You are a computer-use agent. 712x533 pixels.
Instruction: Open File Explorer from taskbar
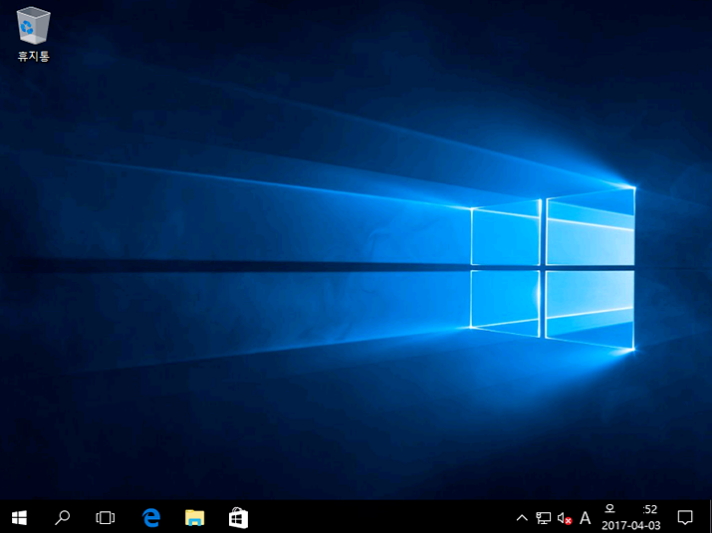pyautogui.click(x=195, y=517)
